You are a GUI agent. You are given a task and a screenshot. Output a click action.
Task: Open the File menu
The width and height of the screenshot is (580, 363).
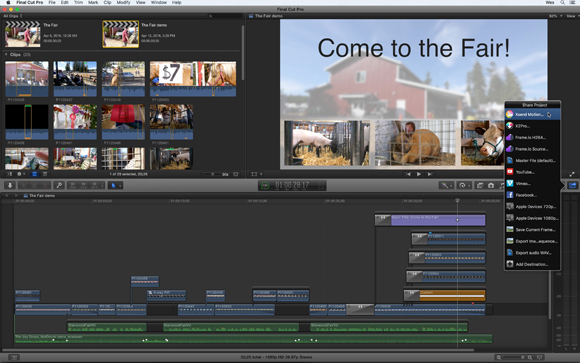tap(52, 2)
